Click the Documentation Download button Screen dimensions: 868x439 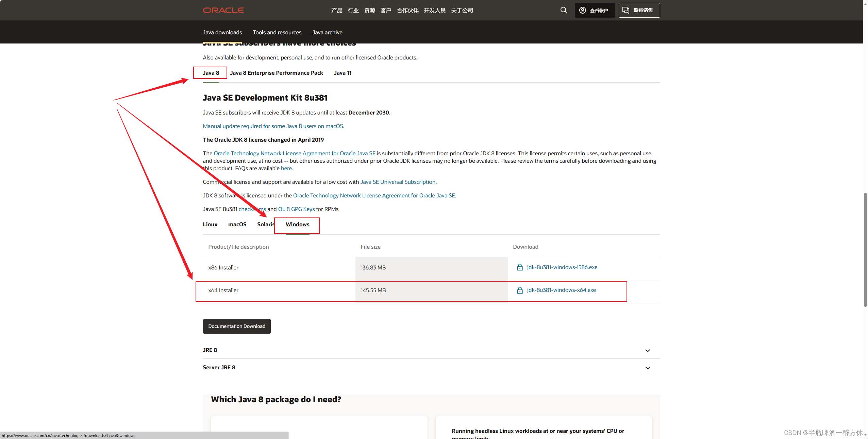pyautogui.click(x=237, y=326)
